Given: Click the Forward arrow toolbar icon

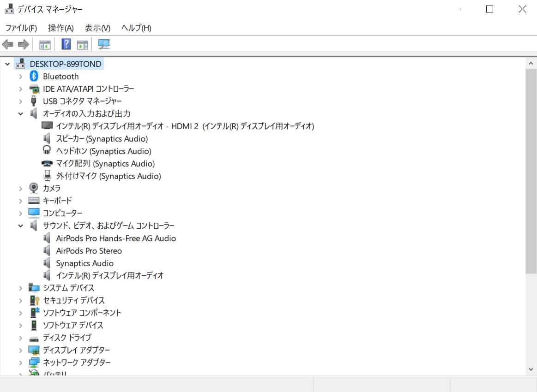Looking at the screenshot, I should pyautogui.click(x=23, y=44).
